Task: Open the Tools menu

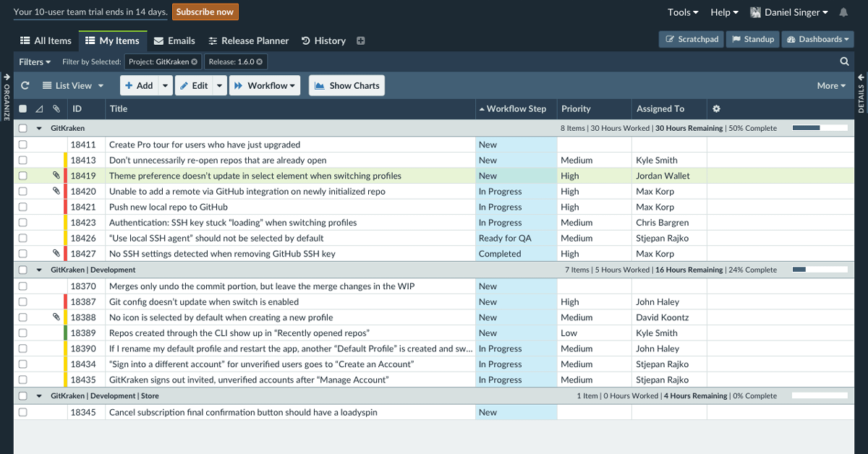Action: tap(683, 12)
